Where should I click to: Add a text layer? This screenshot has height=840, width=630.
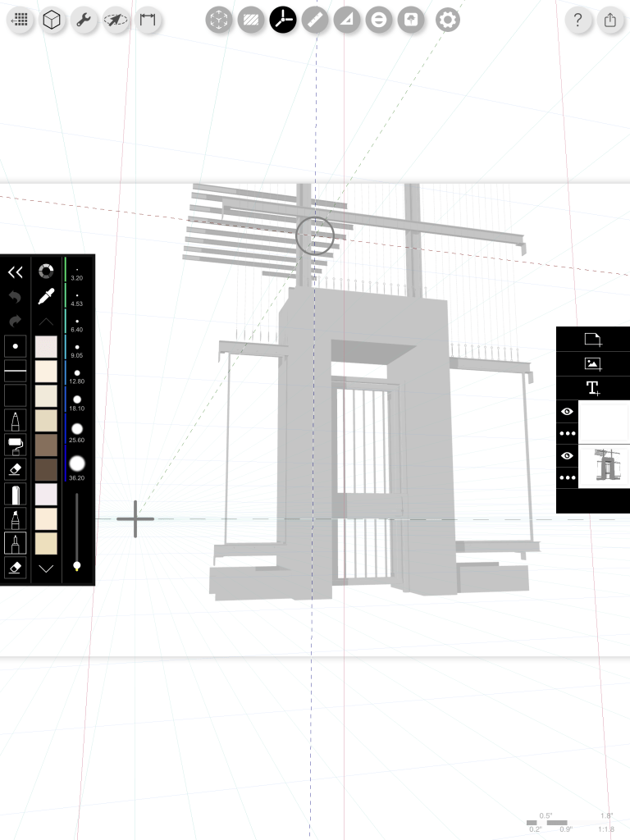click(x=593, y=388)
